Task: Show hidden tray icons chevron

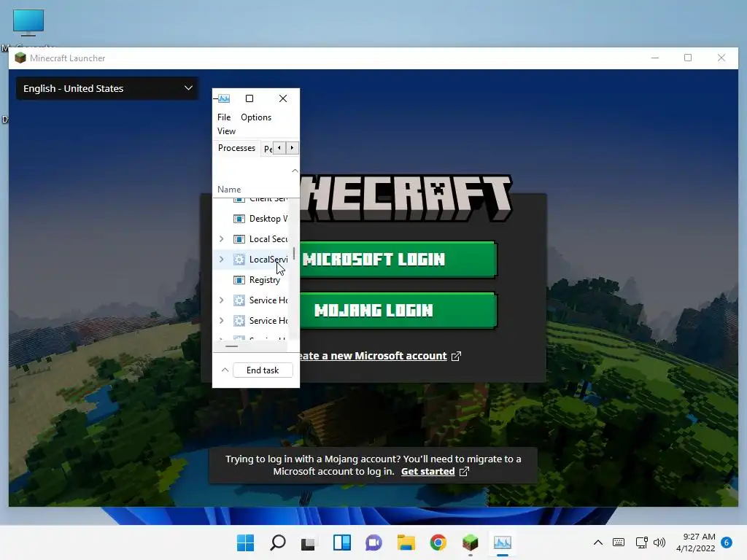Action: pos(598,542)
